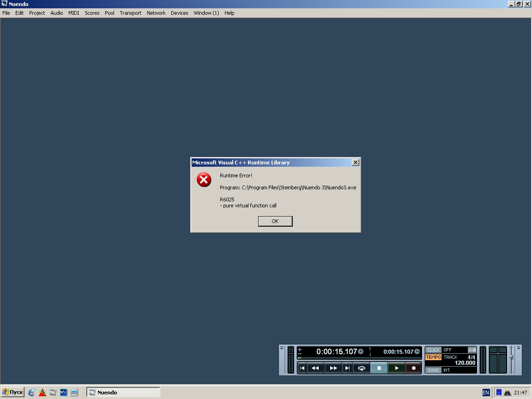
Task: Click the primary time display 0:00:15.107
Action: point(337,352)
